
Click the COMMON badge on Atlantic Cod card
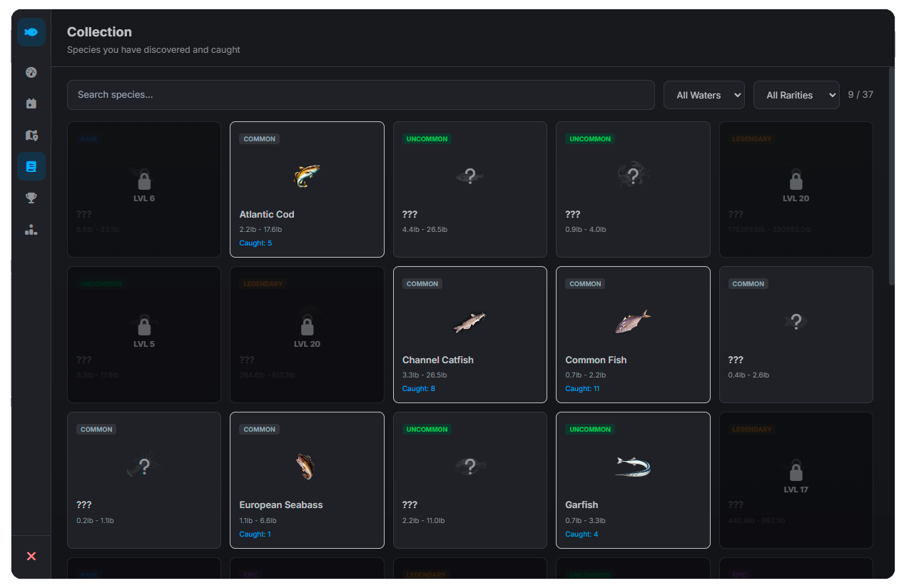pyautogui.click(x=259, y=139)
